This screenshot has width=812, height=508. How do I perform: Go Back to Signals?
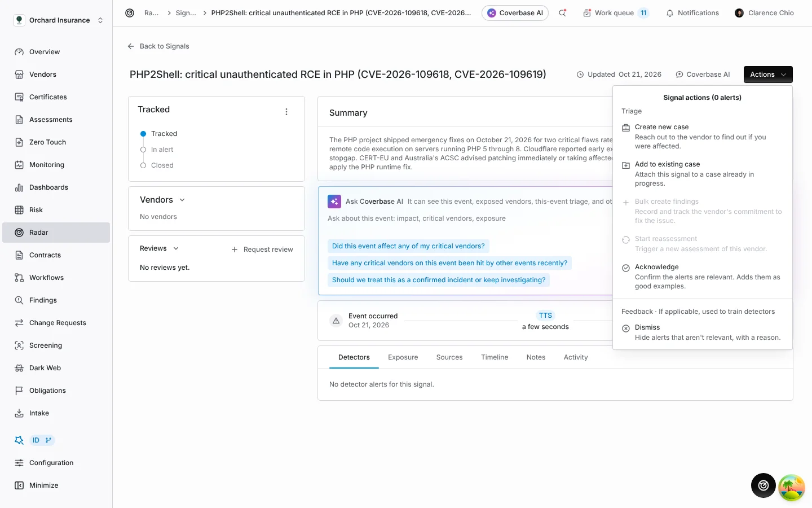point(158,46)
